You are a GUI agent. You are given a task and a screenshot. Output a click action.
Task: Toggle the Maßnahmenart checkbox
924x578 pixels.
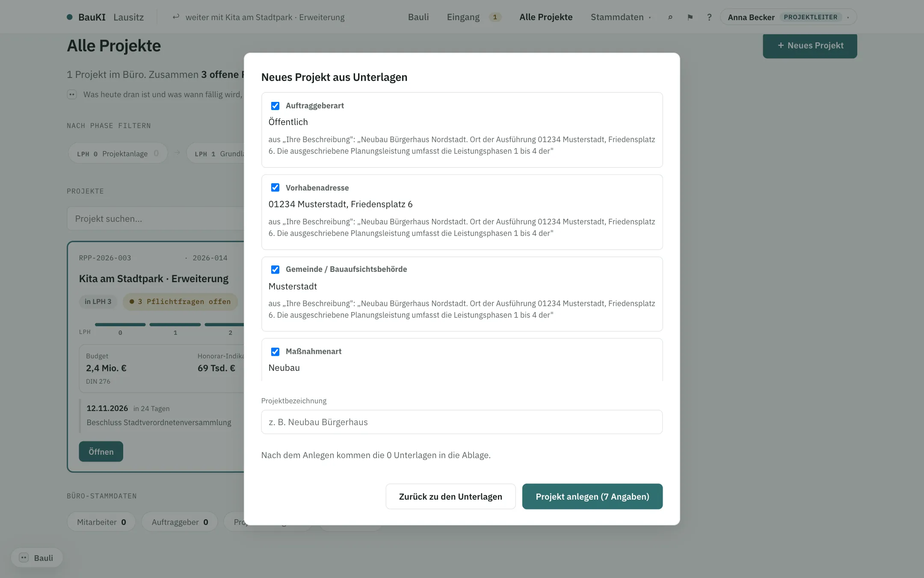275,352
